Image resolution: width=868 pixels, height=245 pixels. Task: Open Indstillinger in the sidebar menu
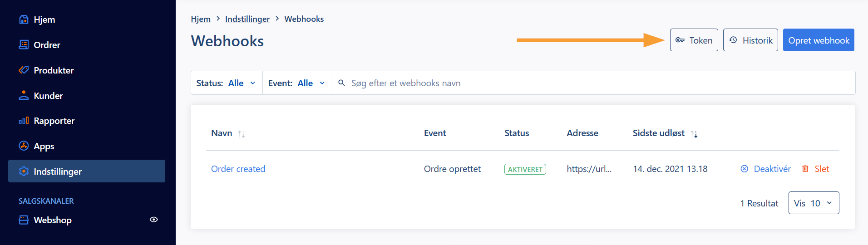tap(87, 171)
